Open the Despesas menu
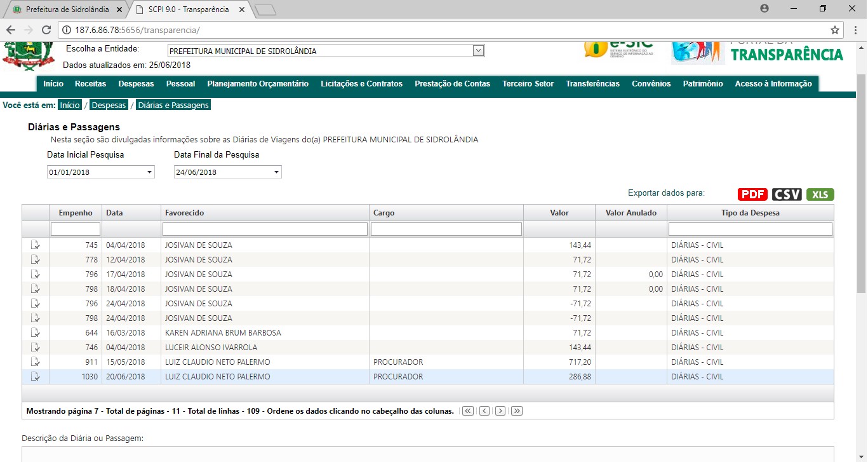The image size is (868, 462). coord(136,84)
